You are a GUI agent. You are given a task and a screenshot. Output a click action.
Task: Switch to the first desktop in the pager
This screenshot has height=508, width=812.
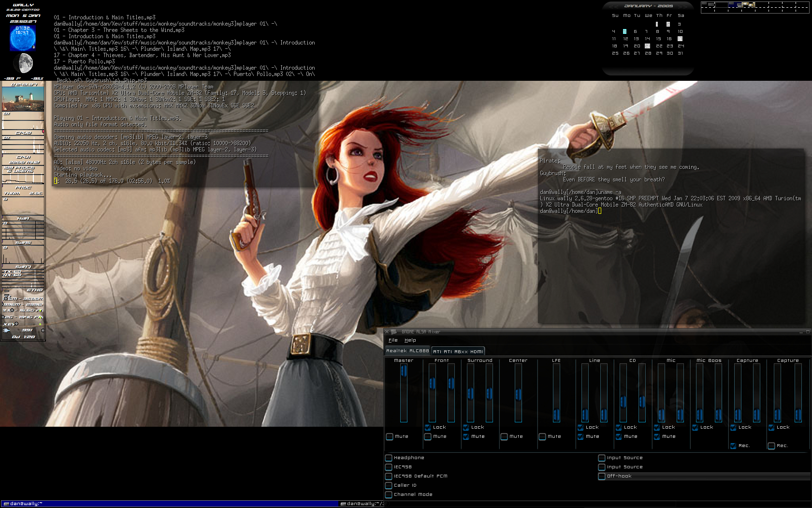click(x=708, y=5)
